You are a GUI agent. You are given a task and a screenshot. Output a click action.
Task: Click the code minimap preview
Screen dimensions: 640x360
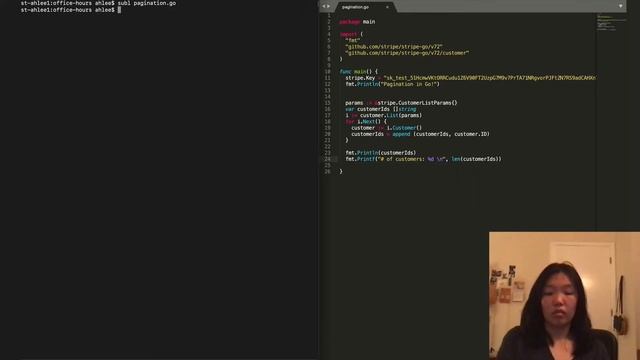click(611, 23)
